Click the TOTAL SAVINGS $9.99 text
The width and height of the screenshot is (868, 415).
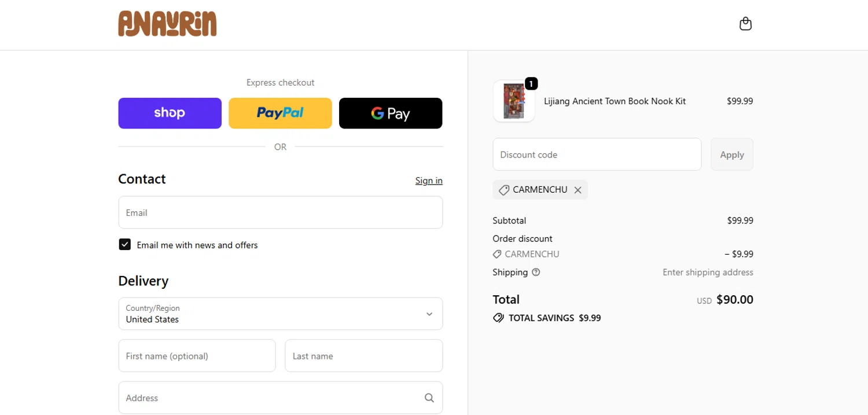(555, 318)
